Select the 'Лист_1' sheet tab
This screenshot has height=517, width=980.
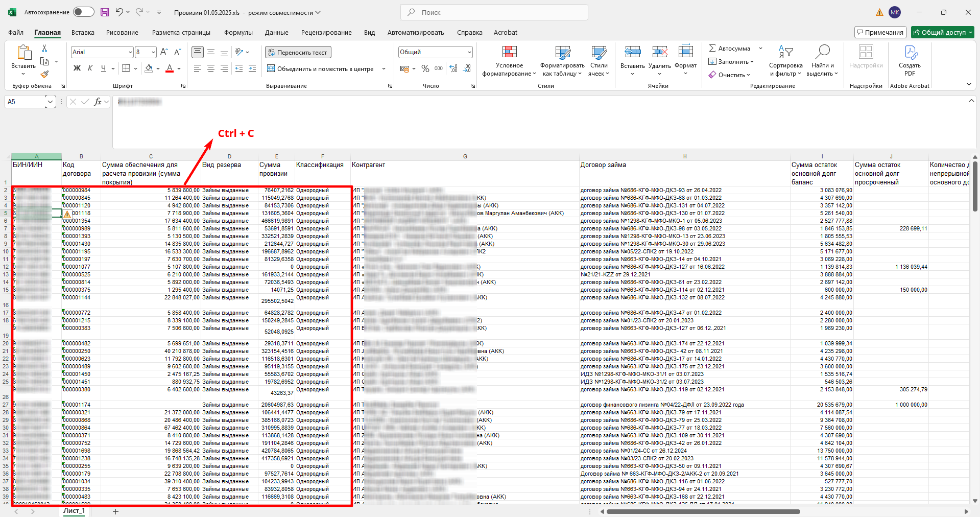pos(74,511)
